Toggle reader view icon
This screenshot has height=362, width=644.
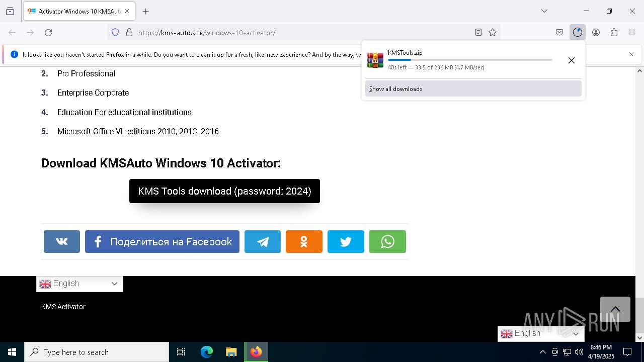point(478,33)
